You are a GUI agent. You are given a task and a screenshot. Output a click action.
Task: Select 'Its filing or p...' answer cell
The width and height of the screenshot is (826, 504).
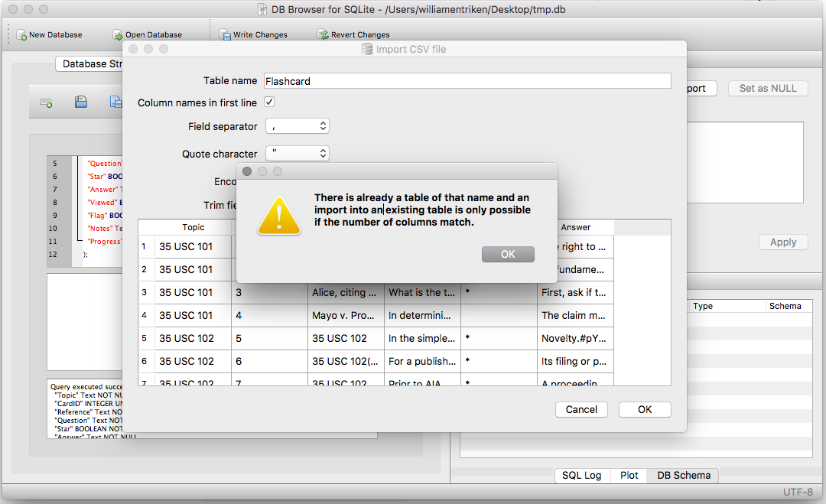click(x=575, y=361)
